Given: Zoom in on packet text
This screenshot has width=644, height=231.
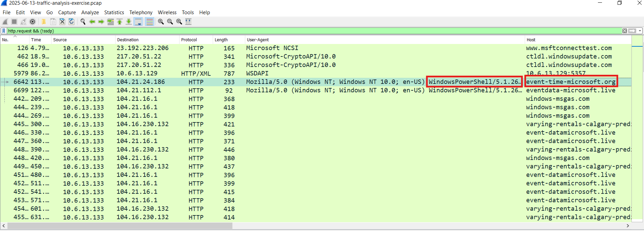Looking at the screenshot, I should click(x=161, y=22).
